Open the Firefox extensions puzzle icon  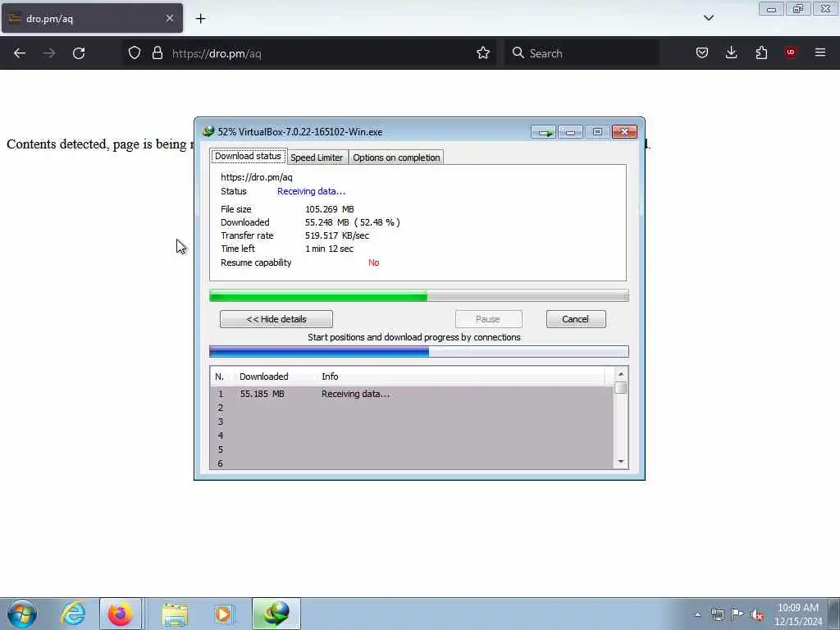tap(761, 53)
